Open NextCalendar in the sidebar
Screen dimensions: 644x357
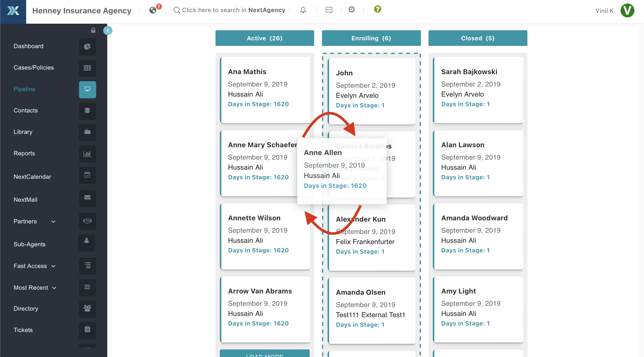pyautogui.click(x=32, y=177)
